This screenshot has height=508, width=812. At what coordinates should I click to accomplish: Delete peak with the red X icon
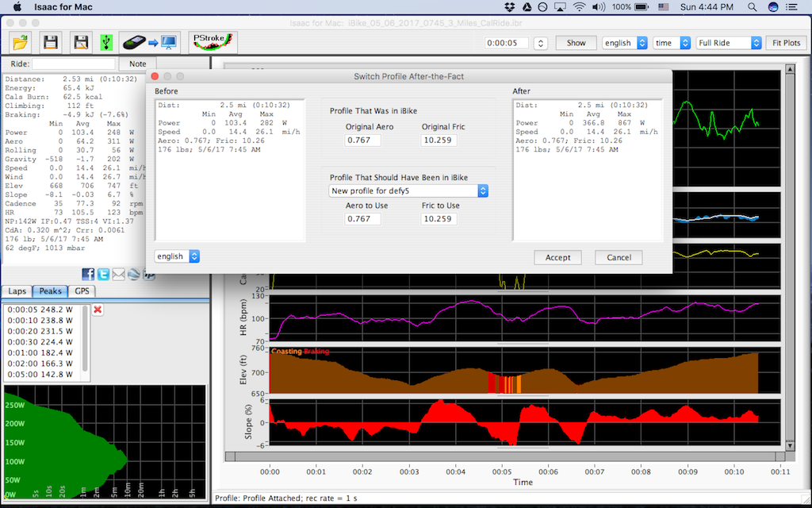pos(98,310)
